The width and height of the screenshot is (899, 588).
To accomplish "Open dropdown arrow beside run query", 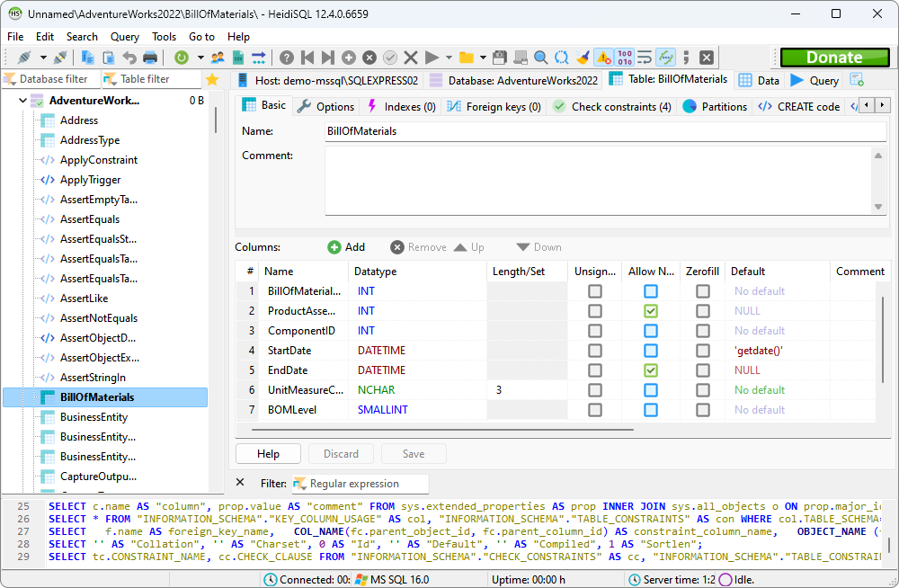I will coord(449,58).
